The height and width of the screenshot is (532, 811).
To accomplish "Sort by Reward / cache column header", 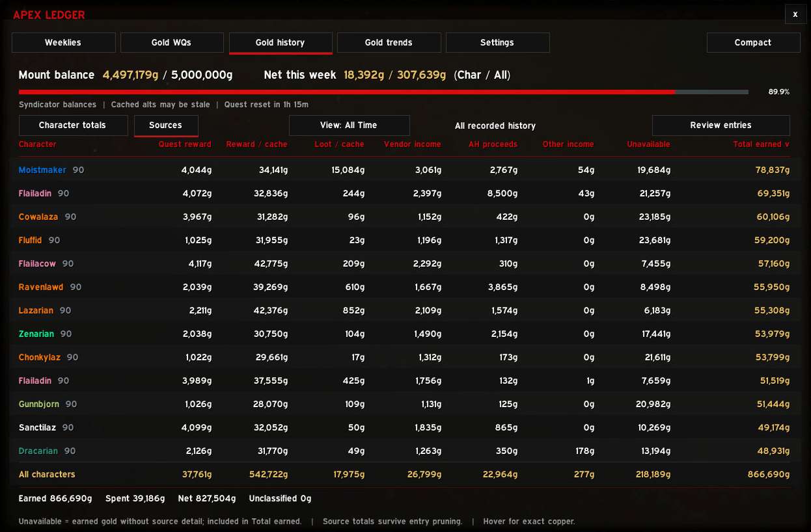I will (x=256, y=144).
